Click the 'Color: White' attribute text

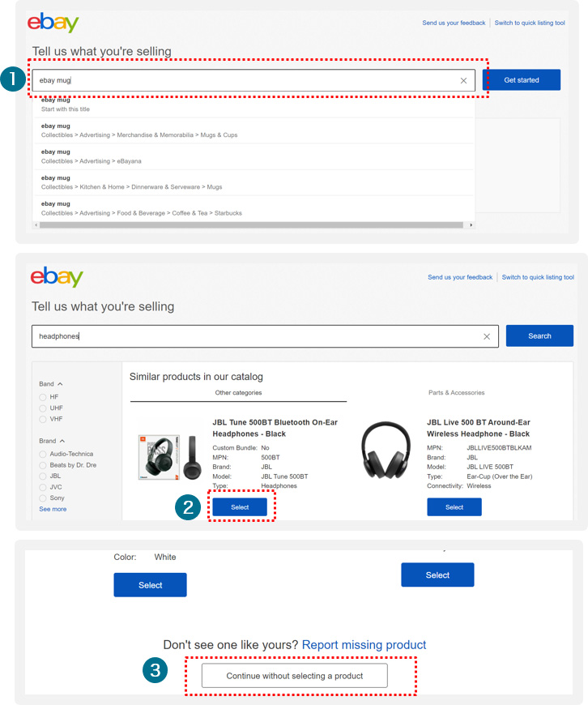click(145, 557)
